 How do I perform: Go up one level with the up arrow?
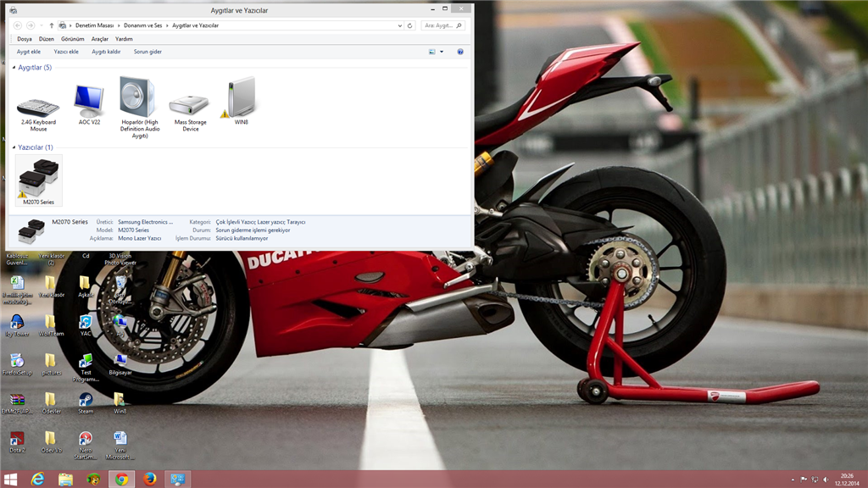coord(52,25)
